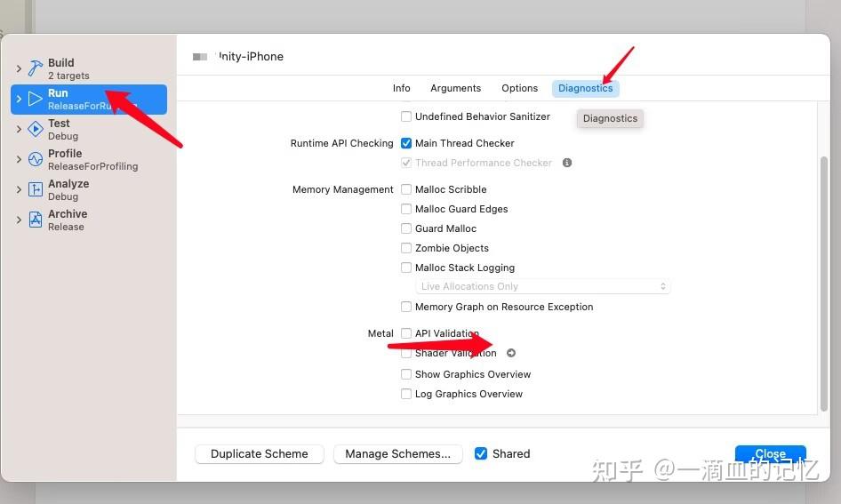Image resolution: width=841 pixels, height=504 pixels.
Task: Select Build 2 targets row
Action: [89, 69]
